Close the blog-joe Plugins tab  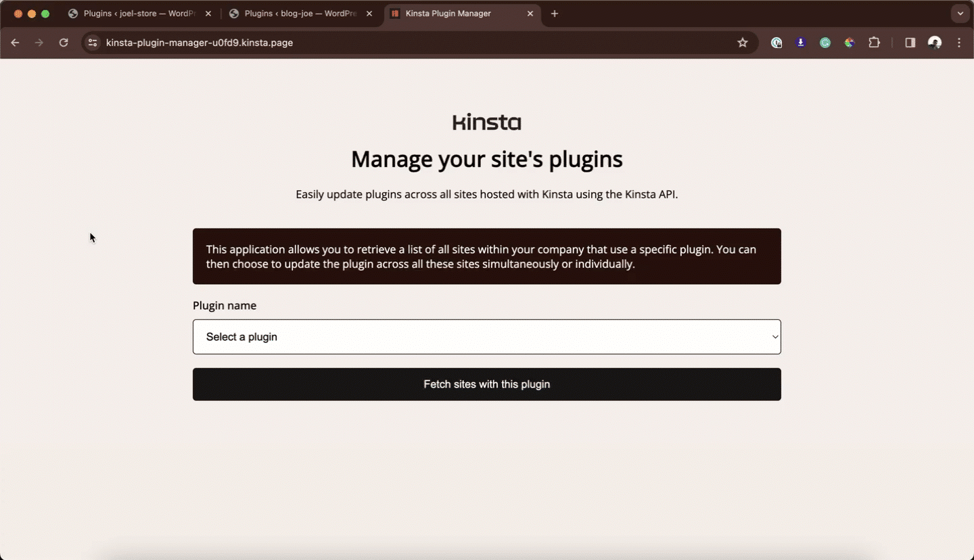(x=369, y=14)
